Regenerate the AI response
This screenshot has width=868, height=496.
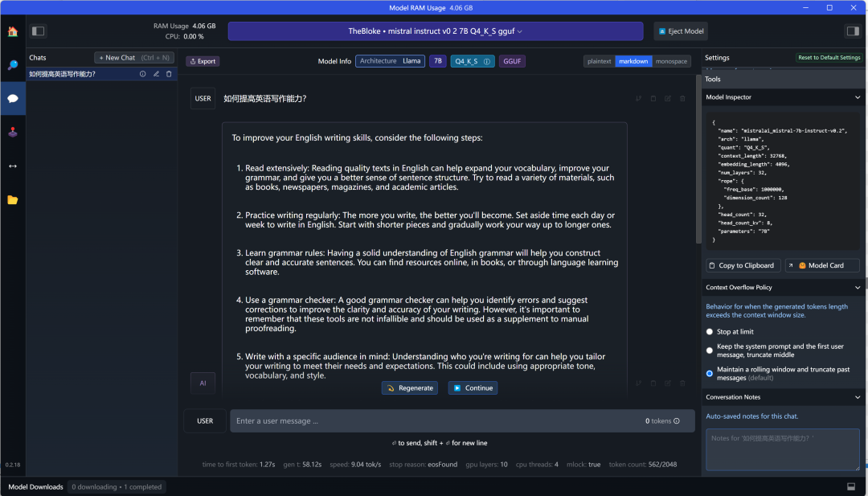tap(410, 388)
